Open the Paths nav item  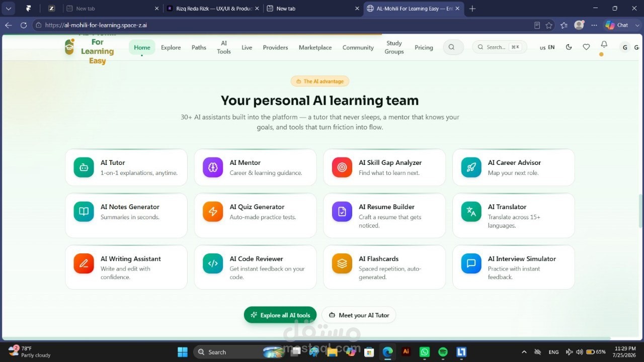coord(199,47)
